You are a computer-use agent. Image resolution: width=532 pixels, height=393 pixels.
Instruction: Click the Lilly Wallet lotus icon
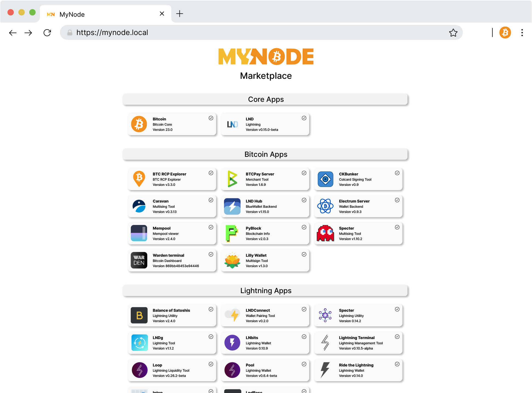pyautogui.click(x=232, y=260)
